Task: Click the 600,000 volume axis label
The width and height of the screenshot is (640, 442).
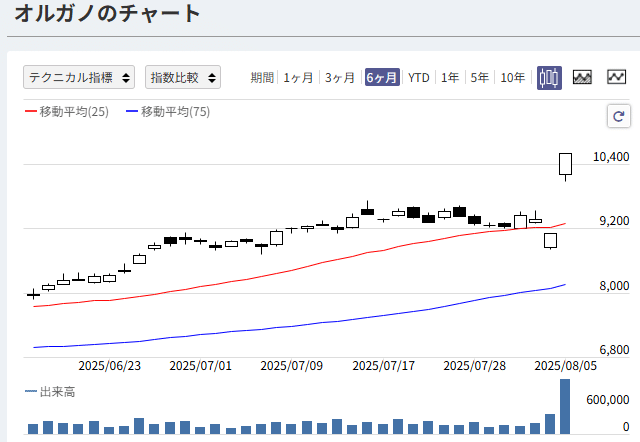Action: pos(608,400)
